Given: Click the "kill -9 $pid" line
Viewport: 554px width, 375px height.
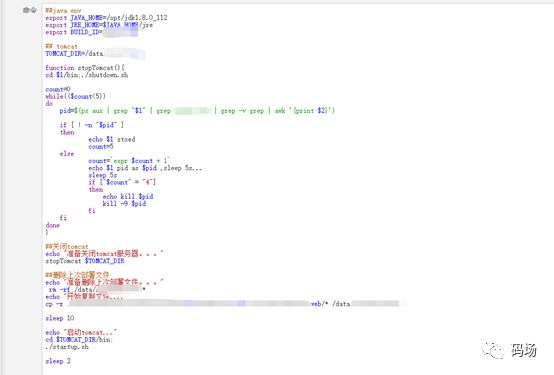Looking at the screenshot, I should pyautogui.click(x=124, y=204).
